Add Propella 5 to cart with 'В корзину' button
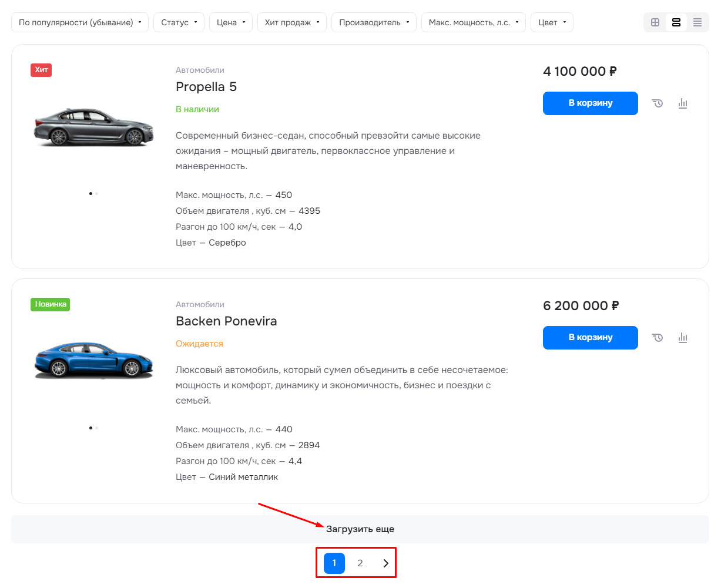This screenshot has width=721, height=588. click(x=591, y=103)
